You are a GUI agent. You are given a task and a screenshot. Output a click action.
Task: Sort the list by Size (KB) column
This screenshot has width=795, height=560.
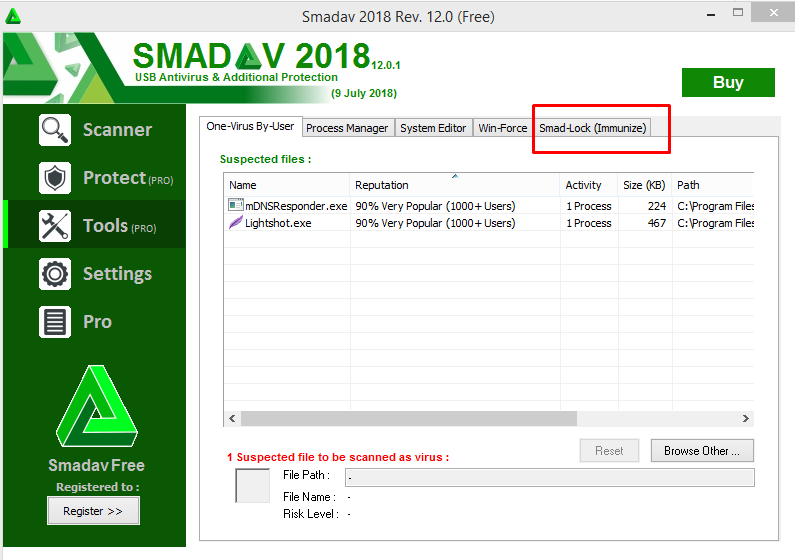(645, 185)
